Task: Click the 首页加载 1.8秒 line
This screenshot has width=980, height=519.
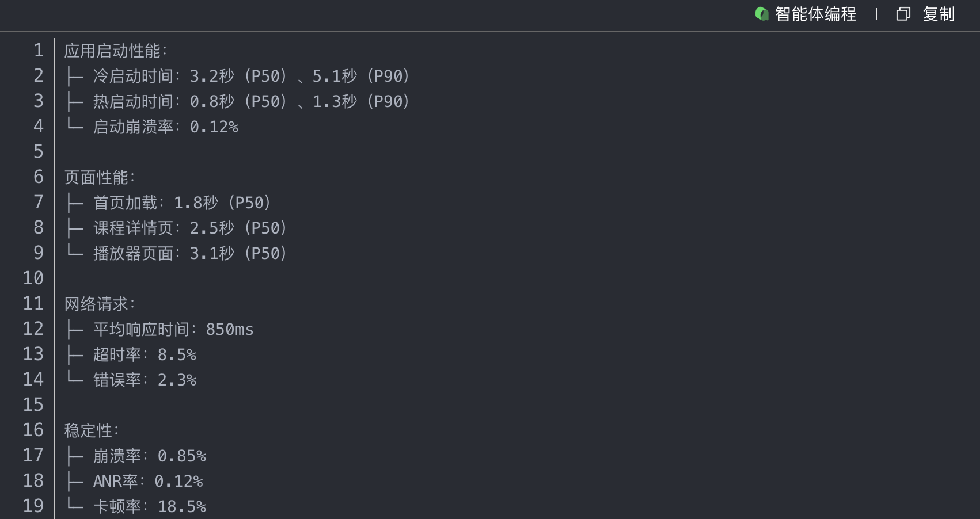Action: [181, 203]
